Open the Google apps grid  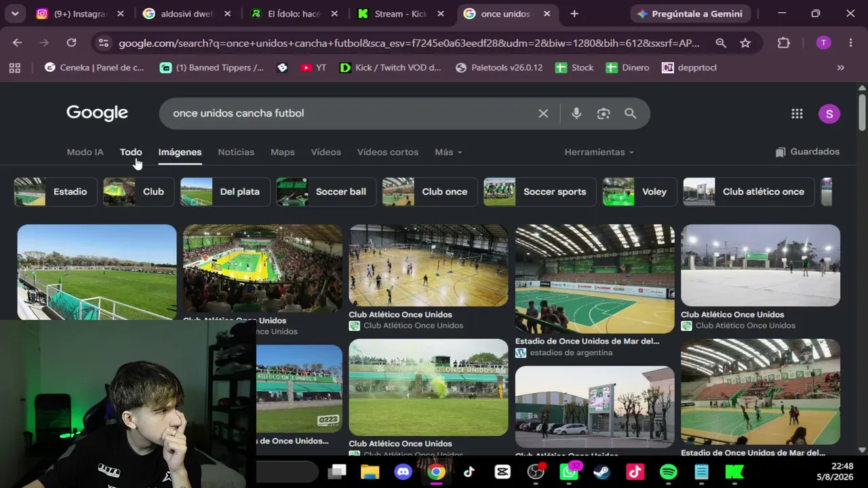[x=797, y=114]
